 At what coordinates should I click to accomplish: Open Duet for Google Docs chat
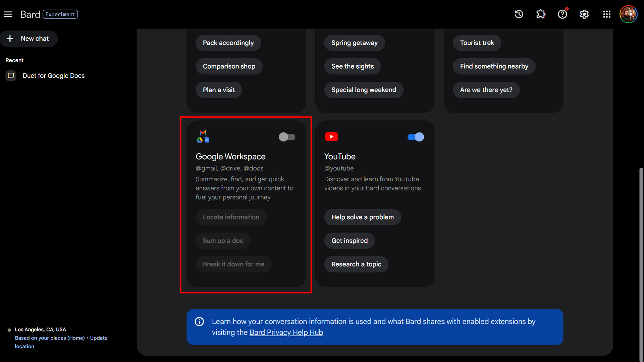[x=53, y=76]
